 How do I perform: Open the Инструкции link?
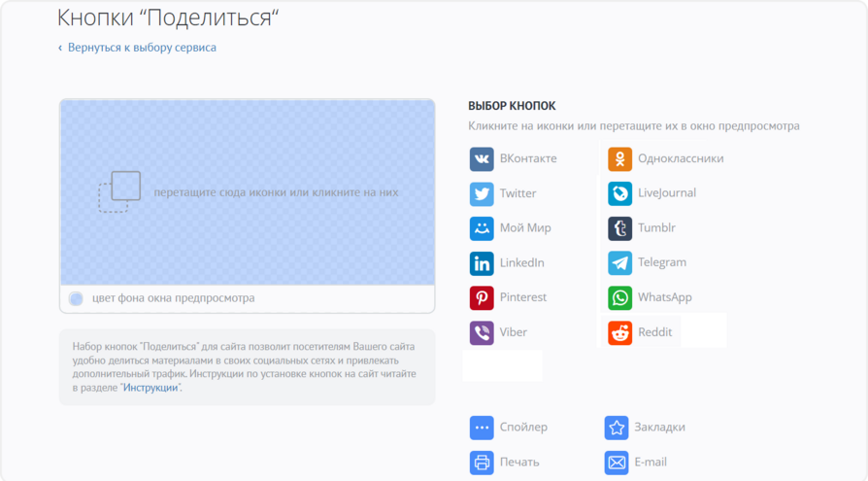(150, 388)
